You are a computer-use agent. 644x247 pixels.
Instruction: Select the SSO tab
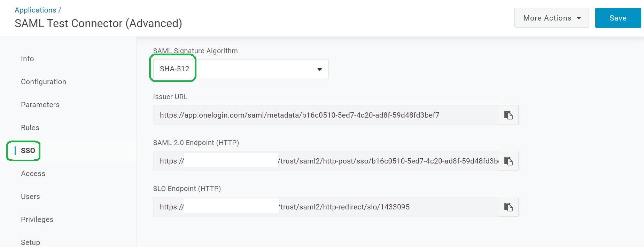point(28,151)
